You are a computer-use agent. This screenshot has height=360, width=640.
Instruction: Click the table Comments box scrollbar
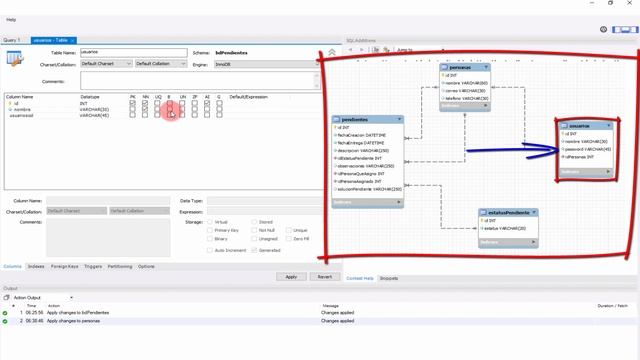point(317,81)
